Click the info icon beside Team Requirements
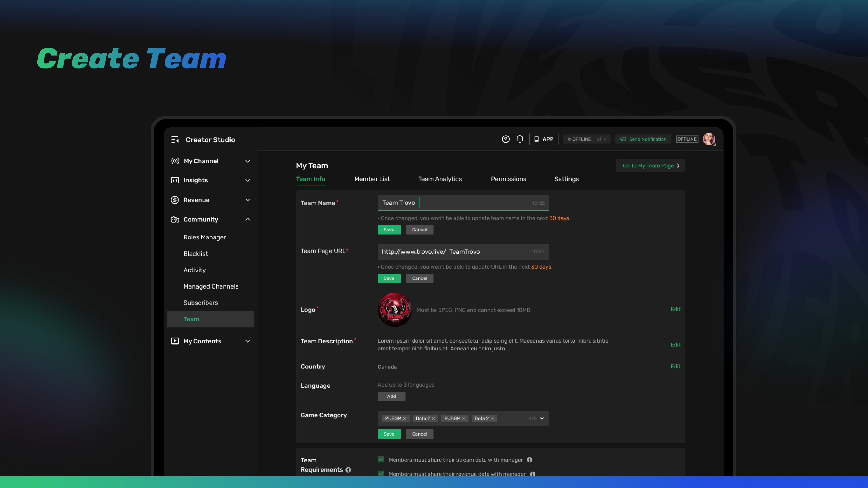Viewport: 868px width, 488px height. pyautogui.click(x=348, y=470)
